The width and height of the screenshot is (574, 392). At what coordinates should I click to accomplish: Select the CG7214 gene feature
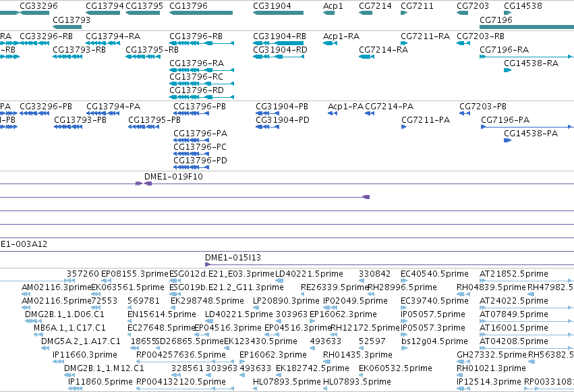(x=366, y=13)
